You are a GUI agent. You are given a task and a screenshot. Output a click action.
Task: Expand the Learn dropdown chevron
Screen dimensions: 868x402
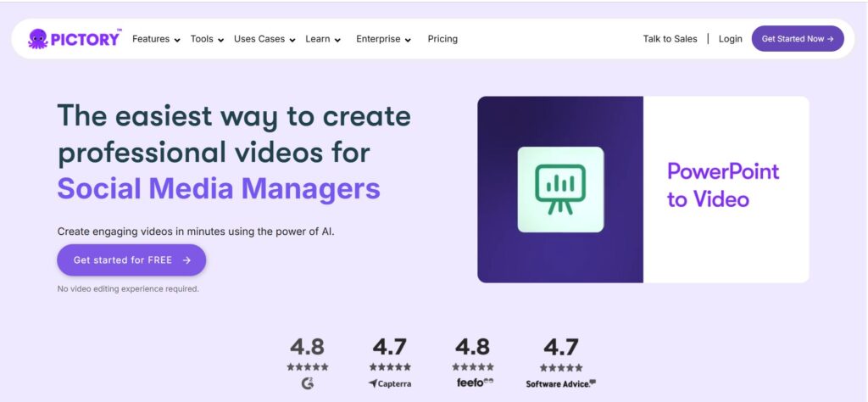[x=337, y=40]
